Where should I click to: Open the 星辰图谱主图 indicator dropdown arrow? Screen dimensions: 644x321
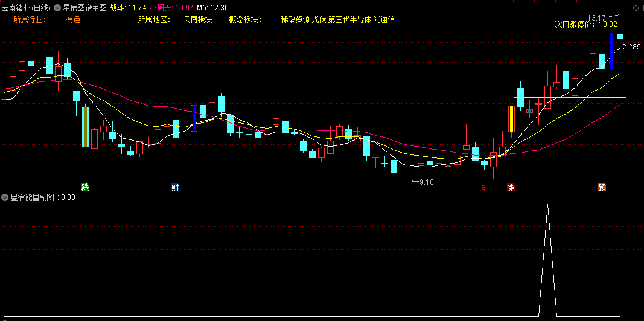(x=57, y=7)
